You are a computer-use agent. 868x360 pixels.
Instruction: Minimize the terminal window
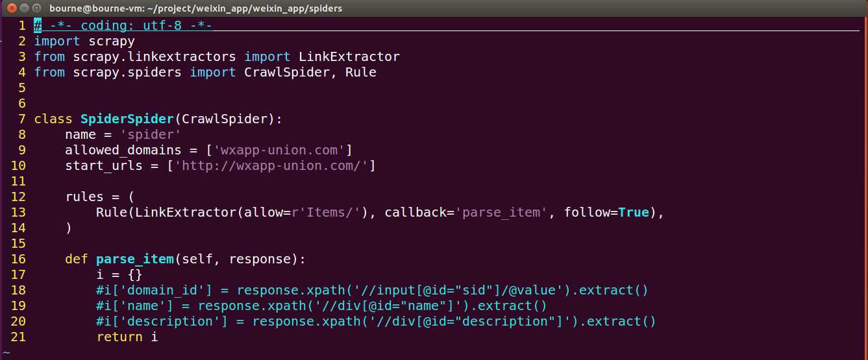(24, 8)
